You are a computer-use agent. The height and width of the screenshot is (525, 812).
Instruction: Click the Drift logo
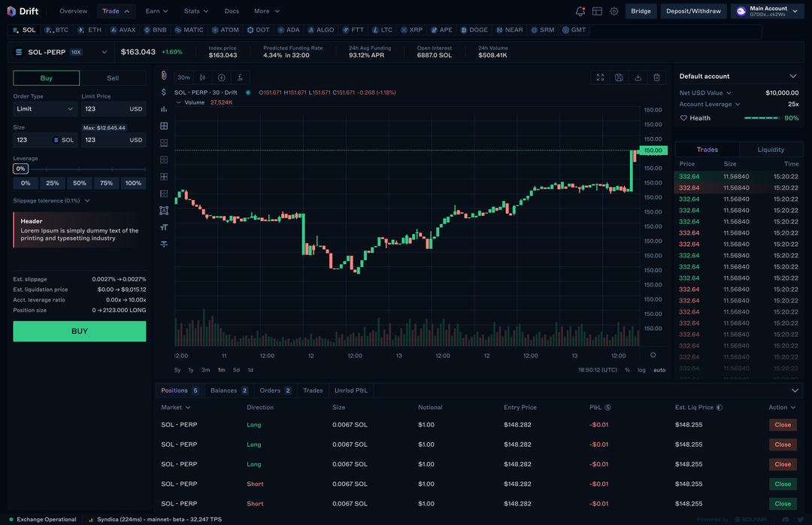tap(23, 11)
